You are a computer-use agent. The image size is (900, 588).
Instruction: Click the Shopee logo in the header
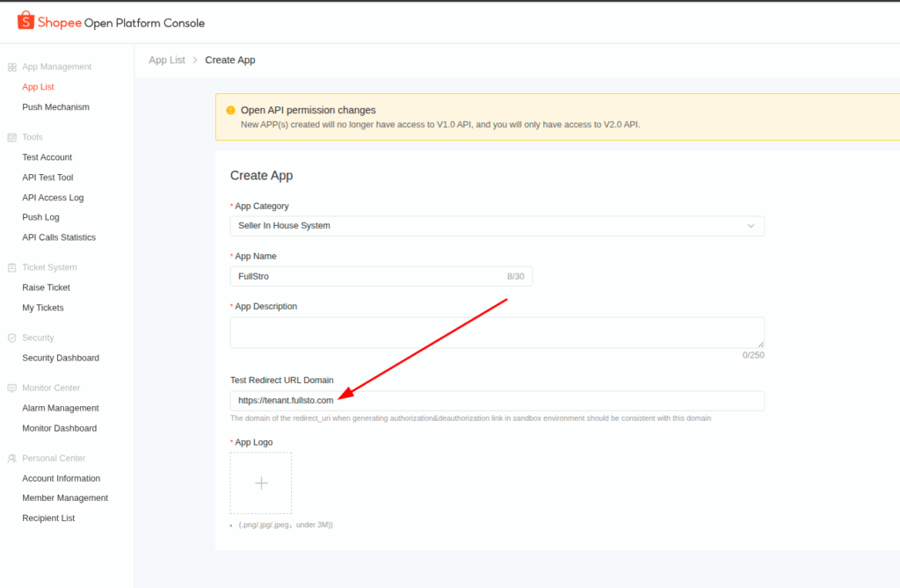[x=25, y=21]
